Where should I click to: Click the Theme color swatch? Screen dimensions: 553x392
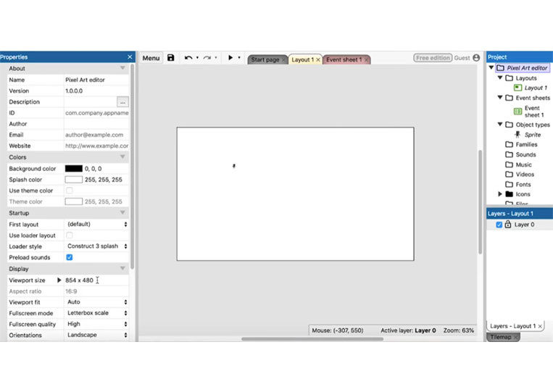tap(74, 201)
